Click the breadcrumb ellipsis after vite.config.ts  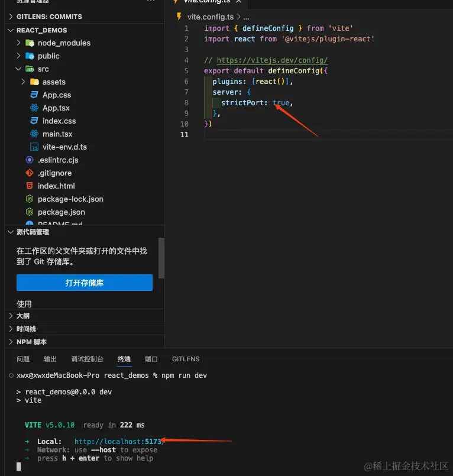point(246,17)
